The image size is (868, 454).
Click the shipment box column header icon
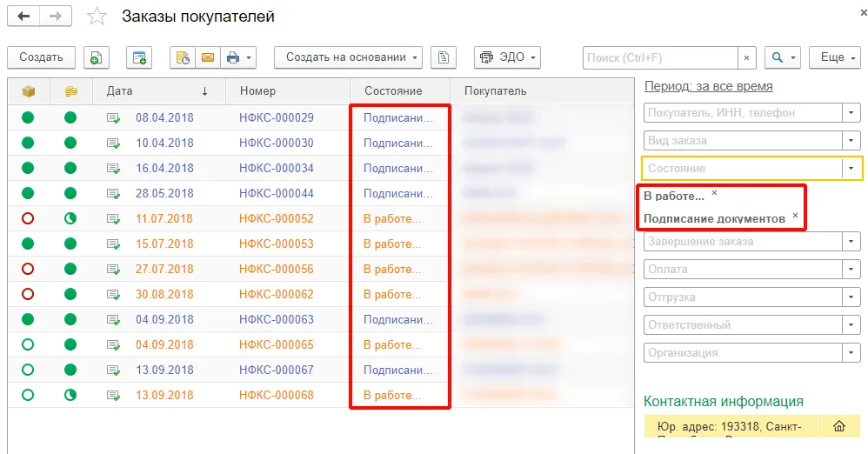click(28, 91)
